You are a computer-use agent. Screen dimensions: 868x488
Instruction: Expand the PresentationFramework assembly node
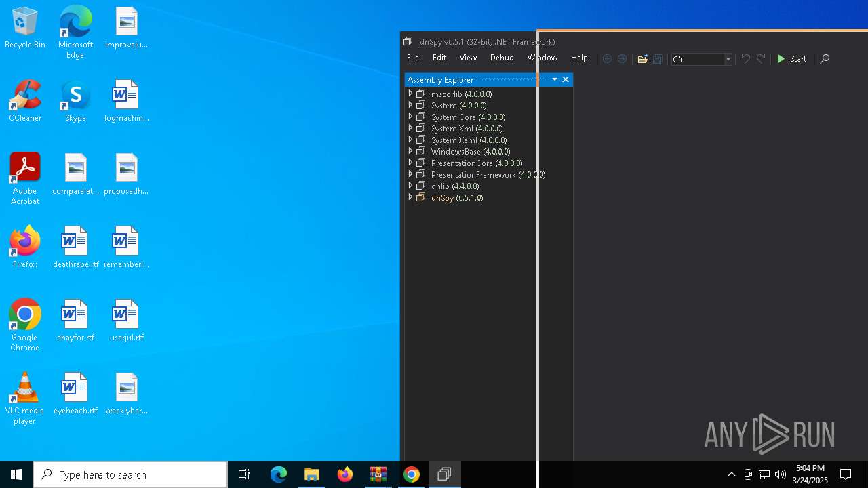[410, 174]
